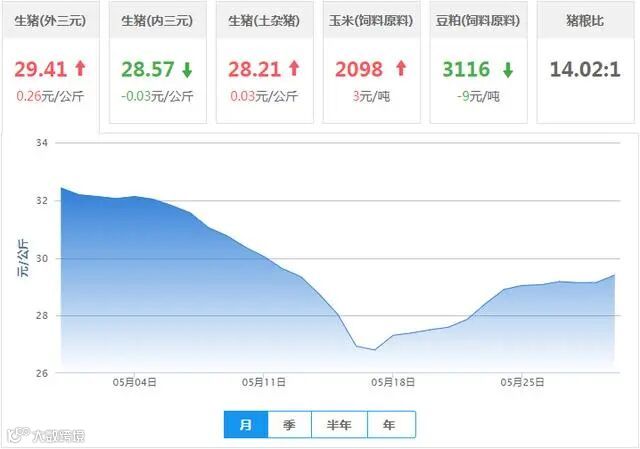Click the 3116 soybean meal price value

(x=466, y=69)
